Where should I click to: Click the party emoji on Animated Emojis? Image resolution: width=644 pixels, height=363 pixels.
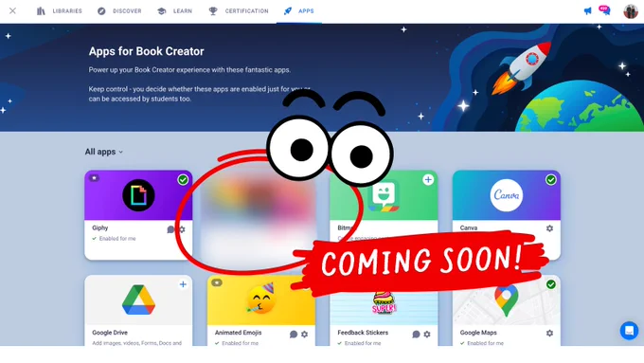pos(260,299)
